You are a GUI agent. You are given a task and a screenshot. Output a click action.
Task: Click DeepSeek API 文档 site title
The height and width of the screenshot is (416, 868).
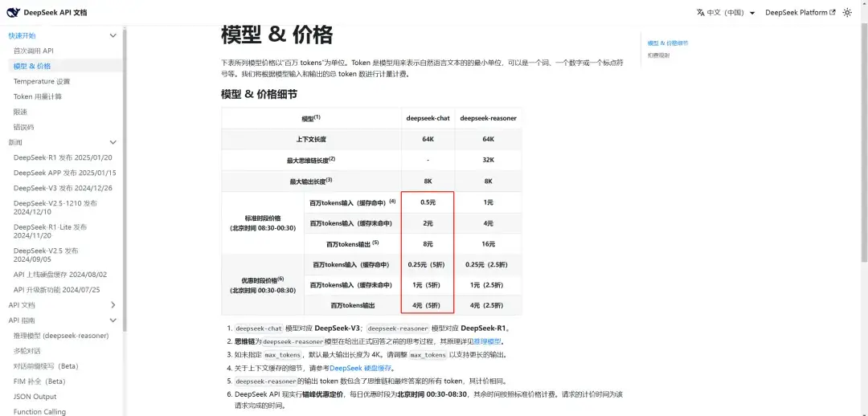(x=55, y=13)
